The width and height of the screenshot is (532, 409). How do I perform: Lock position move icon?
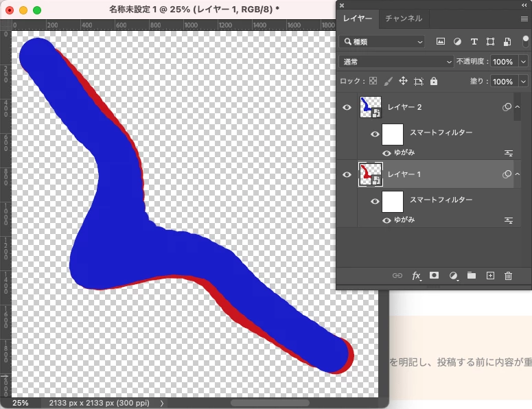point(403,81)
